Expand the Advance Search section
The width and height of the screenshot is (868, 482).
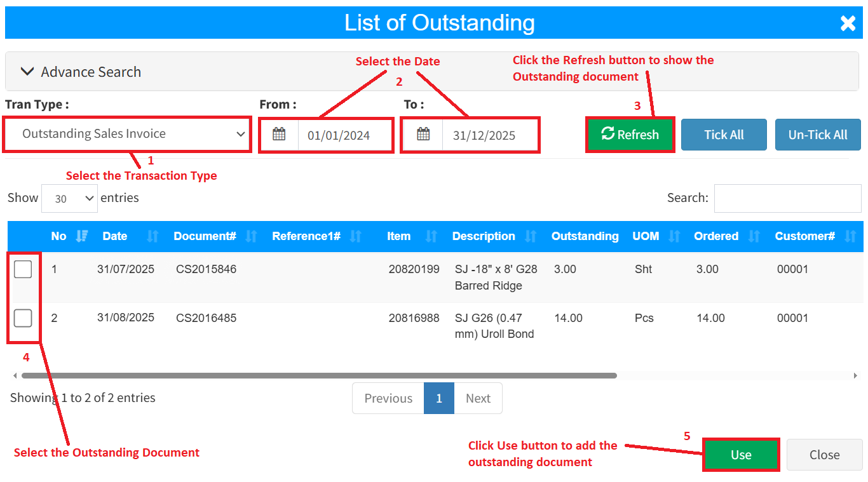click(81, 72)
